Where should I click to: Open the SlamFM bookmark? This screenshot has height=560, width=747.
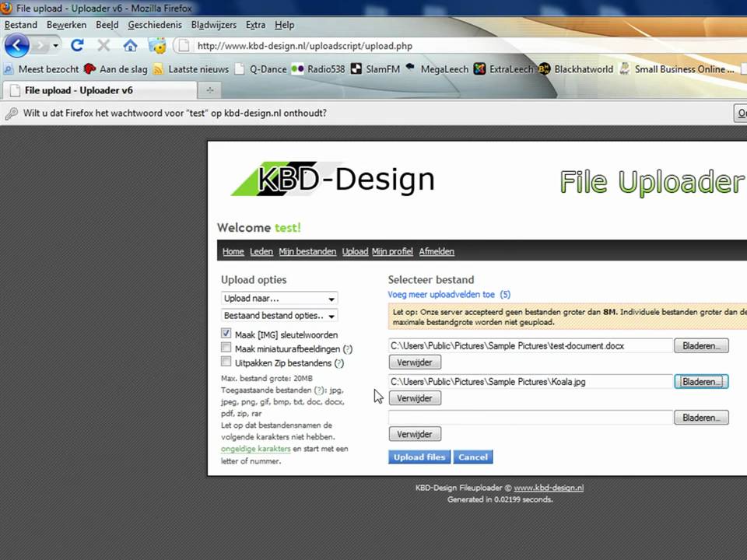point(375,69)
